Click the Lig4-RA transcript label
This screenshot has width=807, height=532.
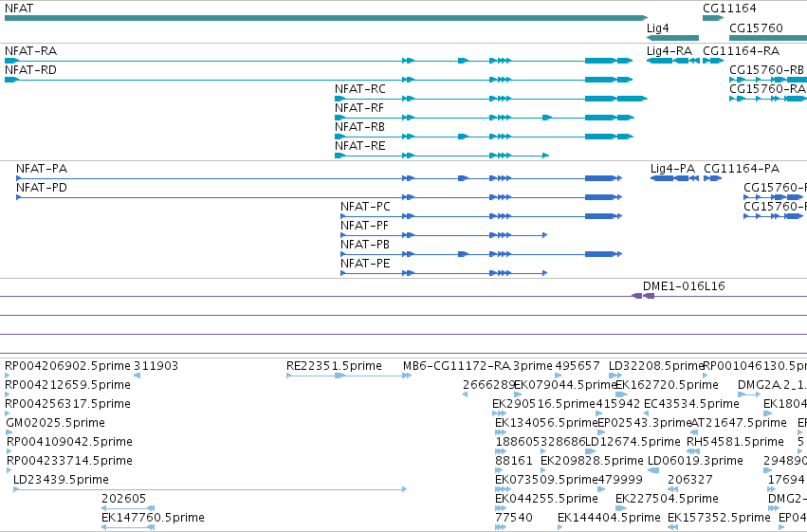669,51
